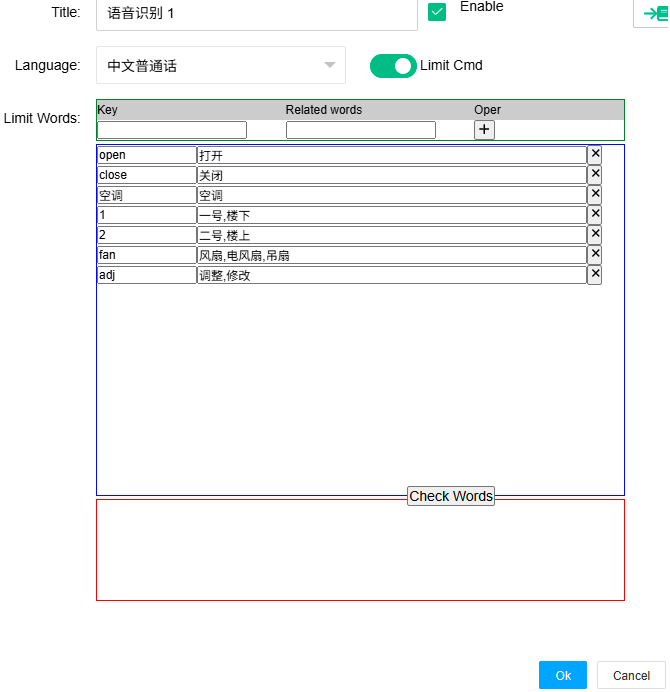670x692 pixels.
Task: Click the 'Enable' label text
Action: (482, 7)
